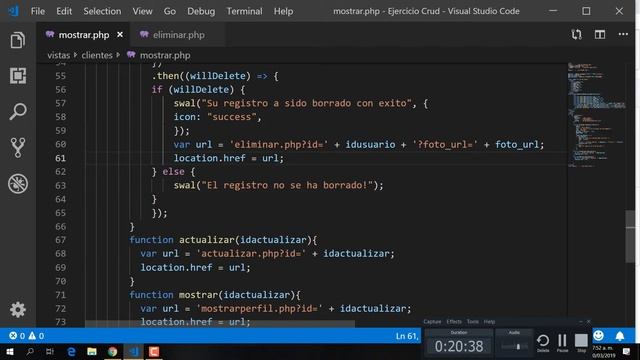Click "function mostrar" on line 71
The image size is (640, 360).
pos(174,295)
